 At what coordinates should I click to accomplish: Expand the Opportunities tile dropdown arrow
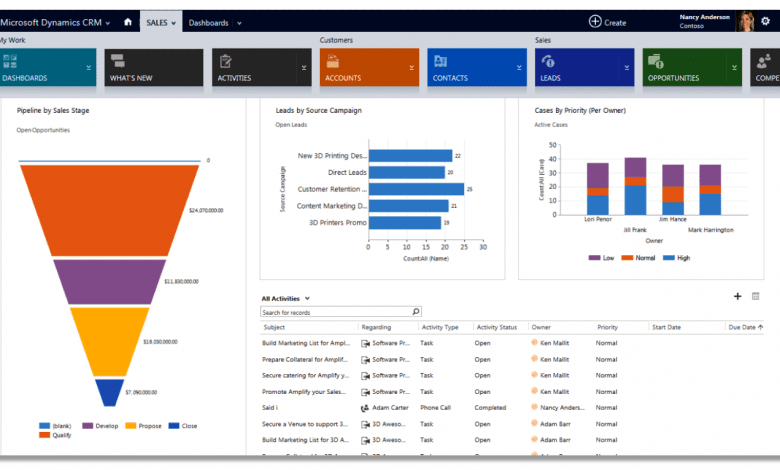[x=734, y=68]
